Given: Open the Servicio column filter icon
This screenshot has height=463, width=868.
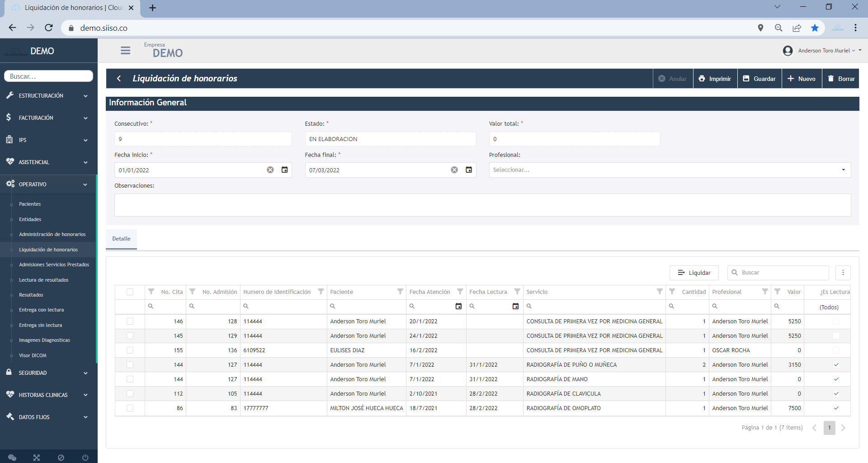Looking at the screenshot, I should 660,292.
